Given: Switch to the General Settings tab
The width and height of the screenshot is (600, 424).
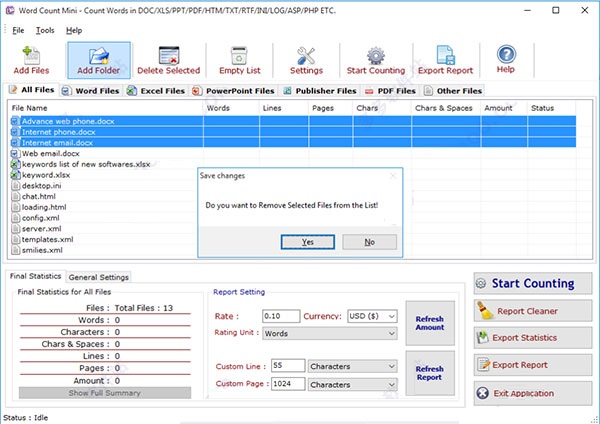Looking at the screenshot, I should coord(100,277).
